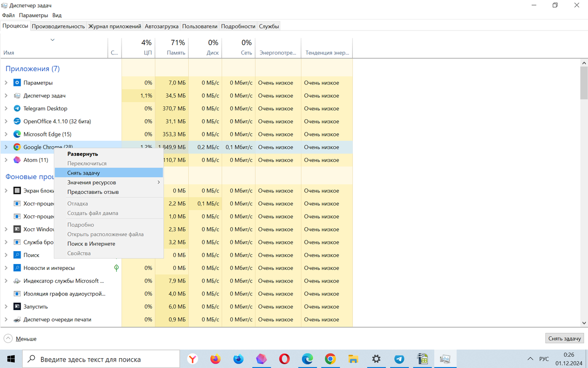Open orange Firefox from the taskbar
588x368 pixels.
click(x=216, y=359)
